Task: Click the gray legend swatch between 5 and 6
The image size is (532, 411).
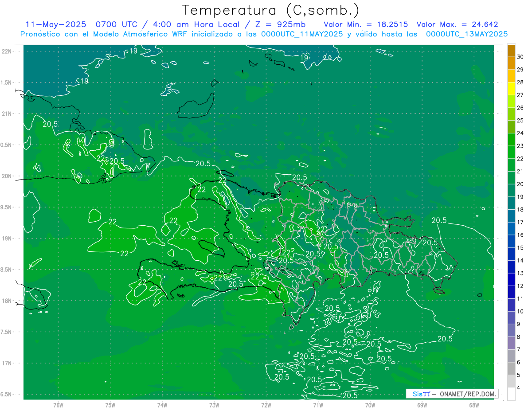Action: pyautogui.click(x=511, y=369)
